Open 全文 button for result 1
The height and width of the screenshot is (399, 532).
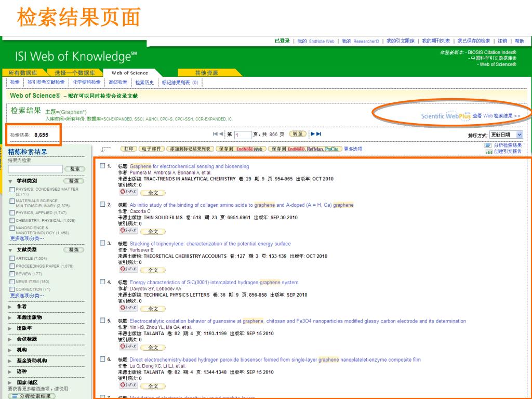point(153,193)
